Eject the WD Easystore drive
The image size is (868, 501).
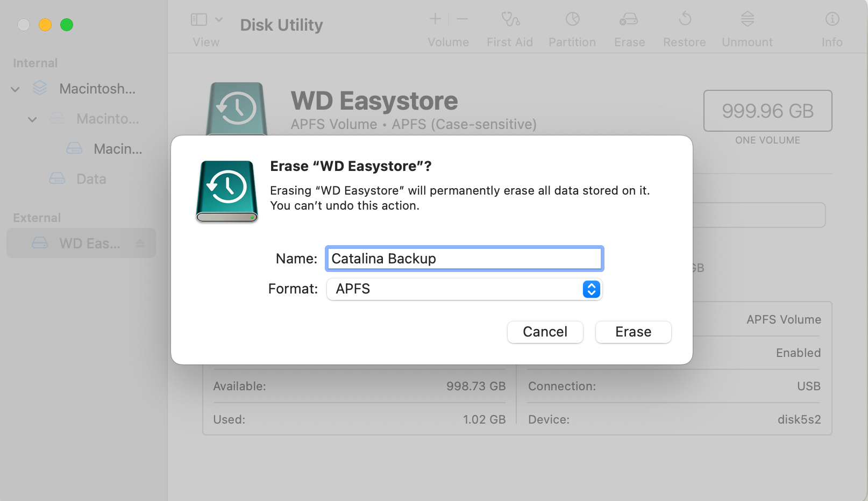[140, 243]
